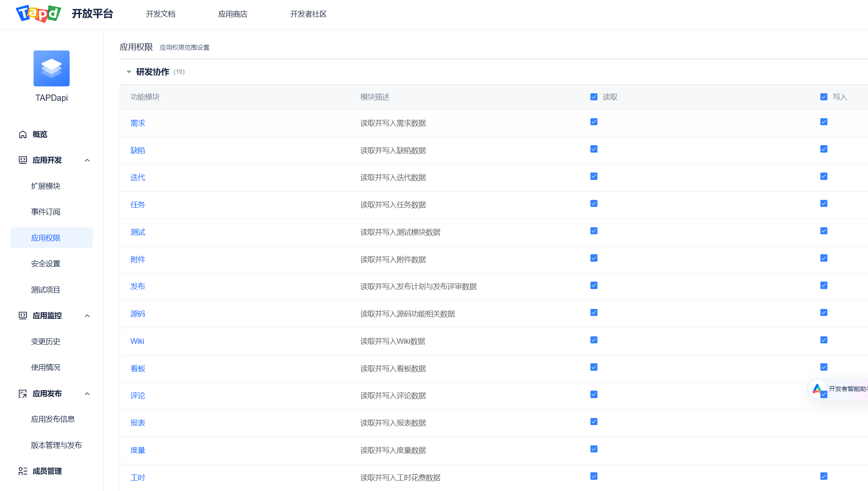Go to 安全设置 in sidebar
868x491 pixels.
pos(46,264)
